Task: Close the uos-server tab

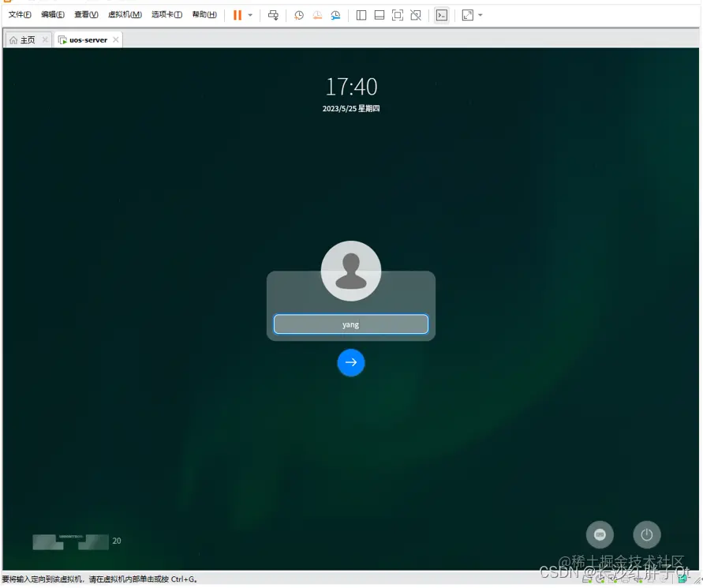Action: 116,39
